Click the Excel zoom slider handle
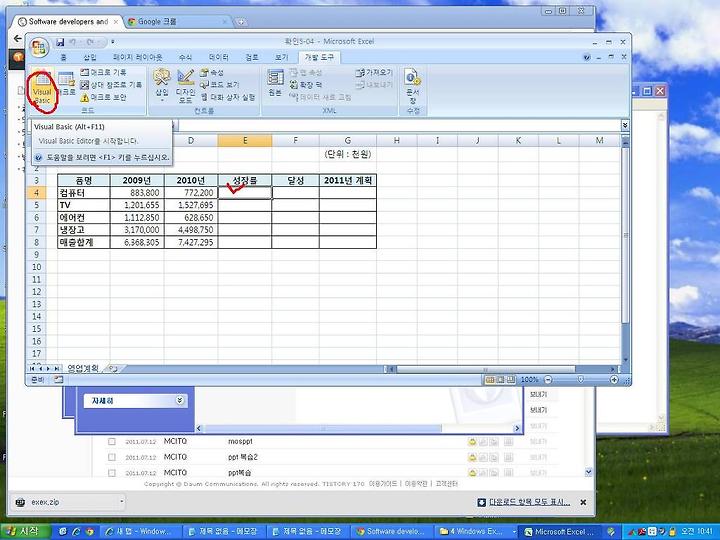The height and width of the screenshot is (540, 720). coord(581,380)
